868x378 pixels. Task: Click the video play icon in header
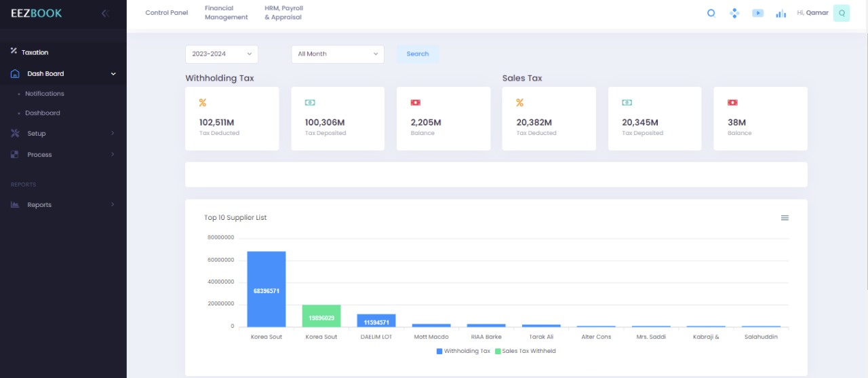pyautogui.click(x=757, y=13)
